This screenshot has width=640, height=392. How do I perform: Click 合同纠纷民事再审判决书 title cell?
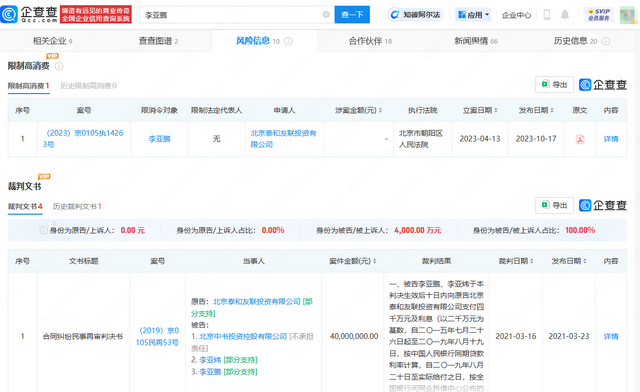coord(83,336)
